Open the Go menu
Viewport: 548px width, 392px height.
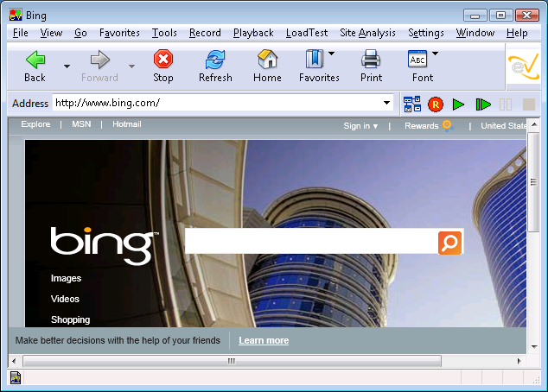point(80,33)
